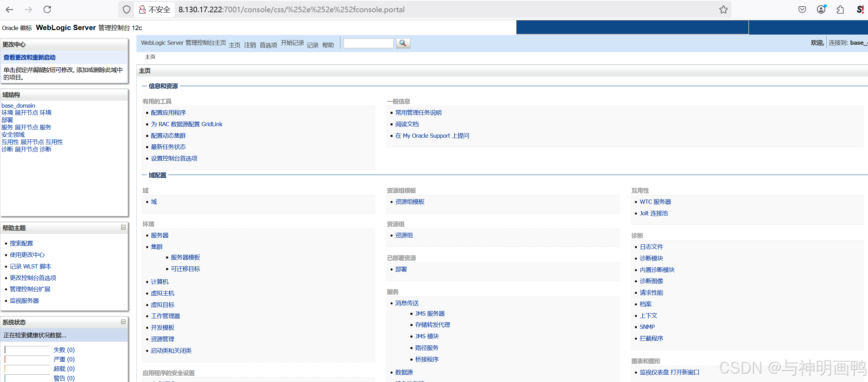The image size is (868, 382).
Task: Expand the 诊断 node in domain tree
Action: tap(26, 149)
